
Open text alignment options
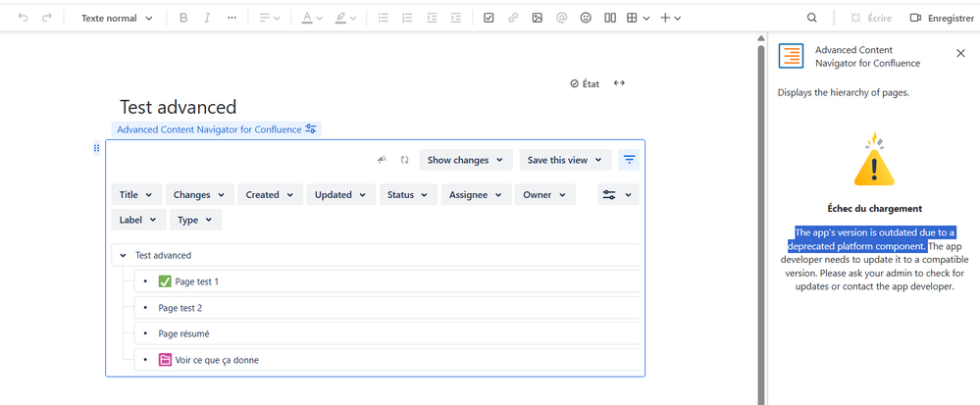(x=270, y=18)
